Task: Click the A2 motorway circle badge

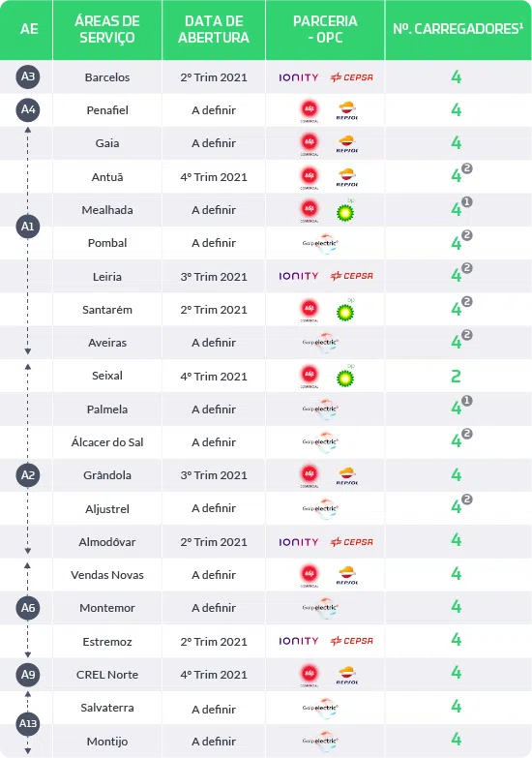Action: 27,475
